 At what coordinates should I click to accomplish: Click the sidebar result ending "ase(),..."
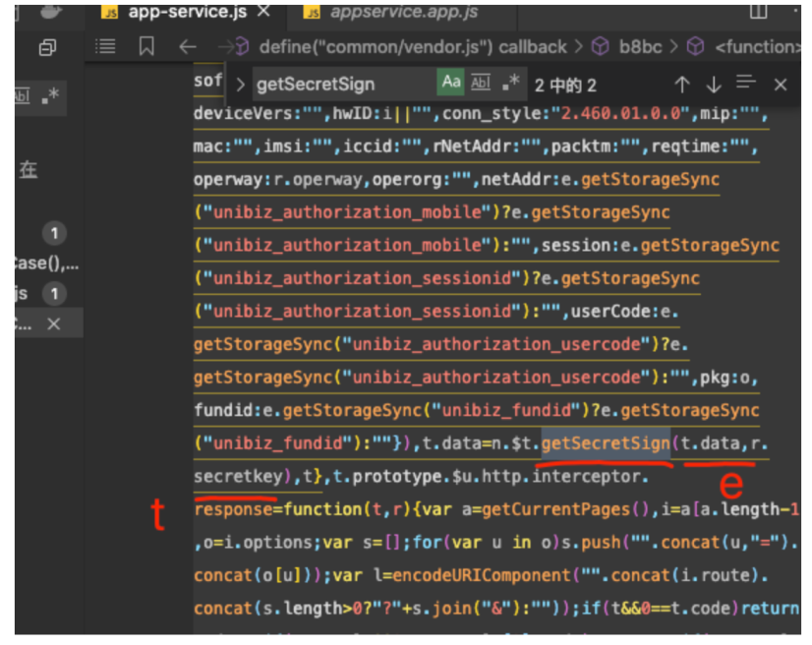point(46,264)
